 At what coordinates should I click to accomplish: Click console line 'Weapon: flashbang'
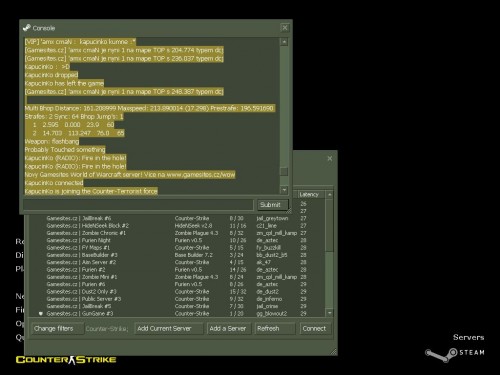coord(52,141)
